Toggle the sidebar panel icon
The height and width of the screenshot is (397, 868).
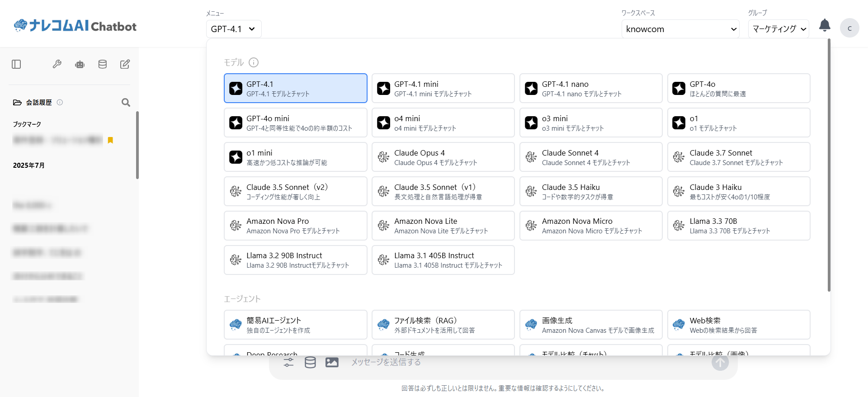click(16, 64)
